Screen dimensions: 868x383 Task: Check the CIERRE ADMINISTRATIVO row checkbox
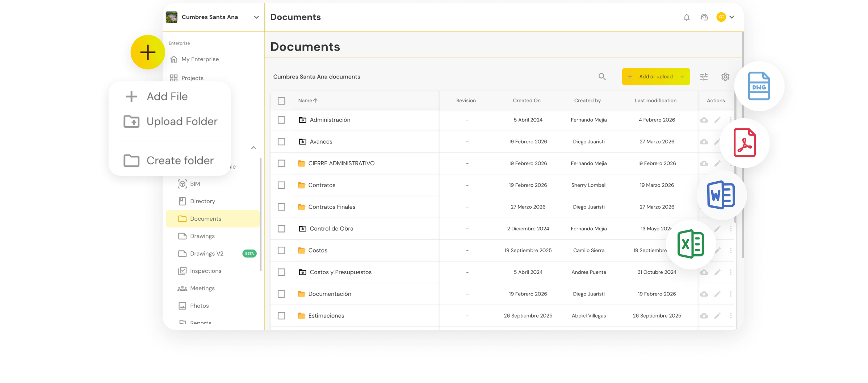click(281, 163)
